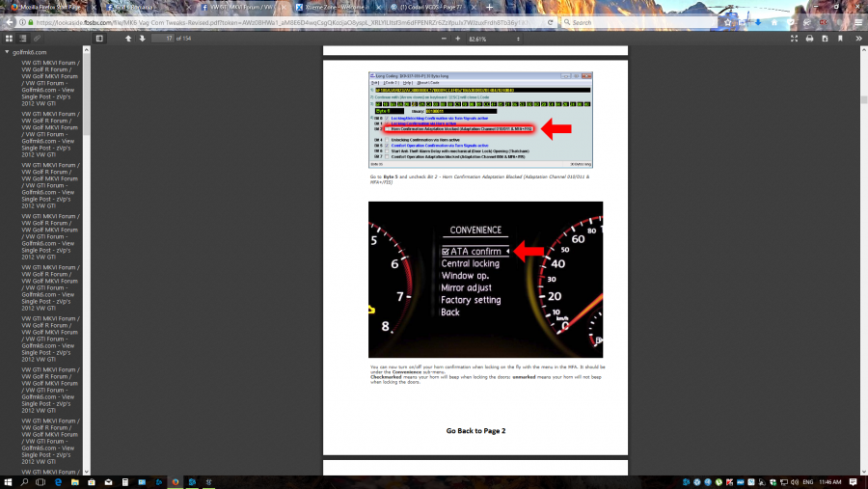Open the zoom level dropdown

click(x=495, y=39)
